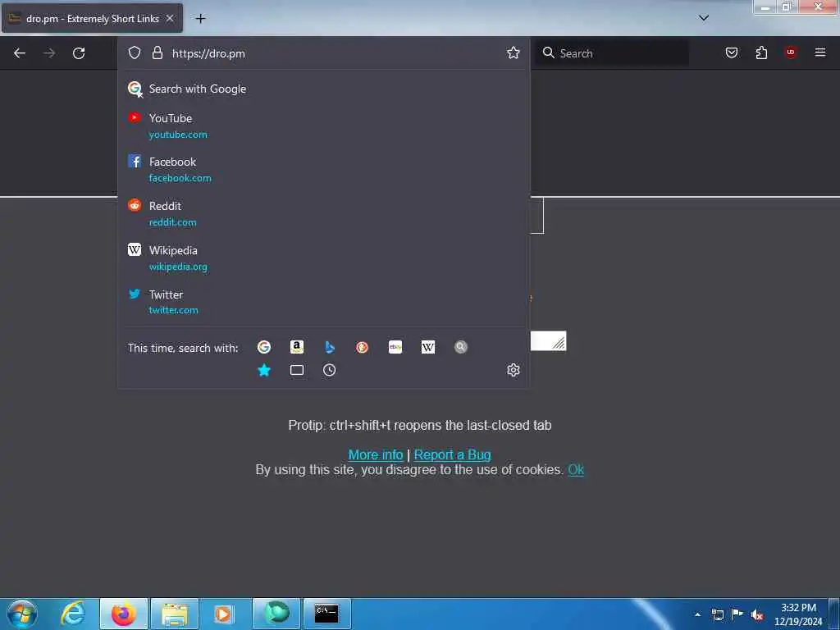
Task: Reload the current page
Action: click(79, 53)
